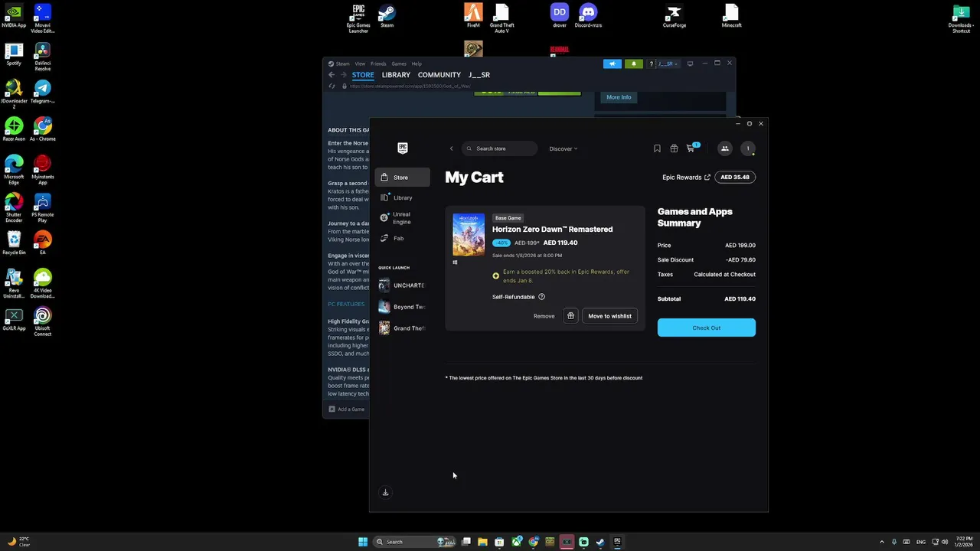
Task: Open Spotify desktop icon
Action: point(14,54)
